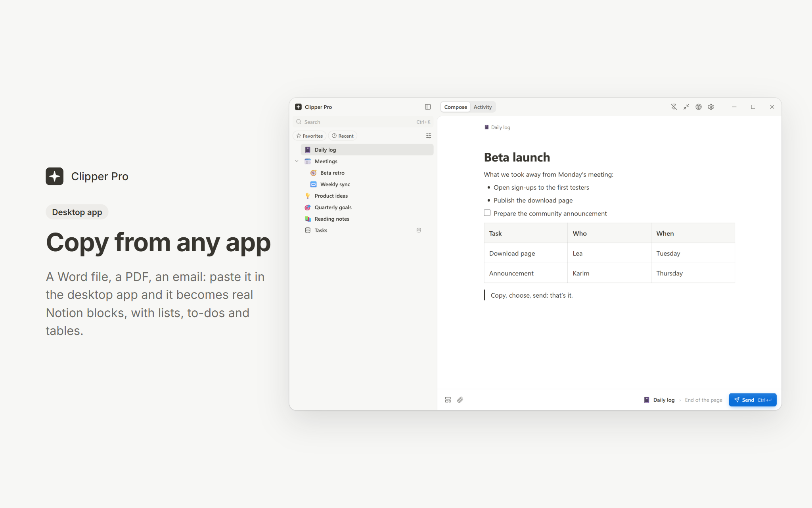Screen dimensions: 812x508
Task: Click the Clipper Pro logo in the title bar
Action: [298, 107]
